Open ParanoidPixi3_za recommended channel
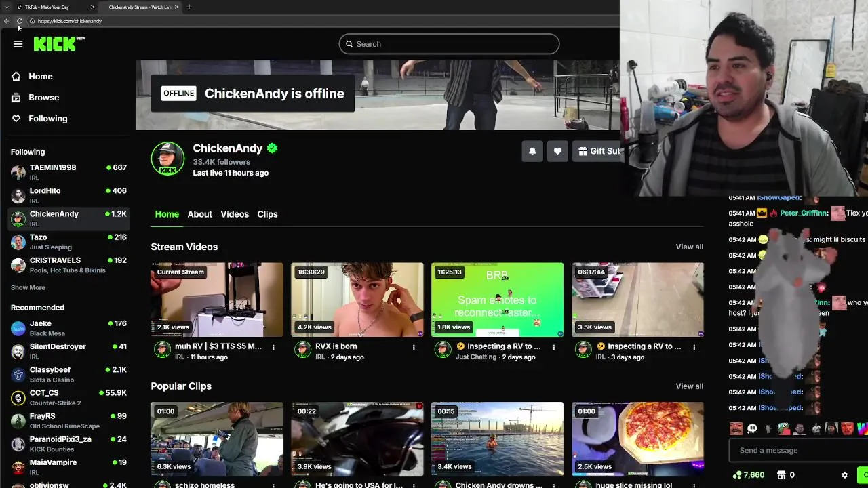The height and width of the screenshot is (488, 868). coord(68,444)
